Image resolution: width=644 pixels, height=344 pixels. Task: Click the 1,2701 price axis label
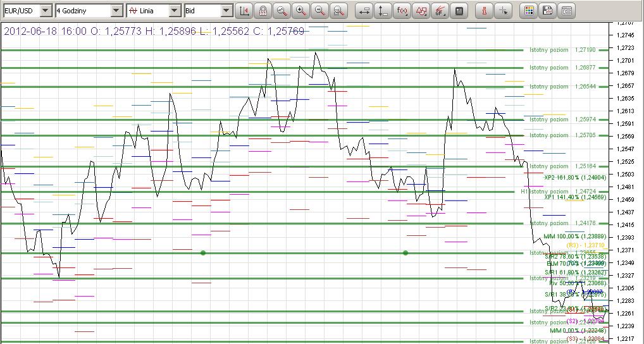[x=626, y=61]
